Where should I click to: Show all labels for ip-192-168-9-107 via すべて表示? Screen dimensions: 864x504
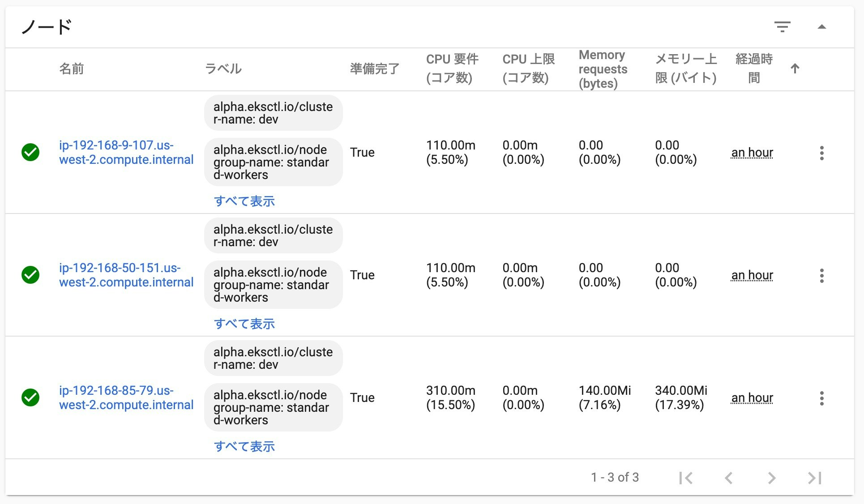tap(245, 201)
